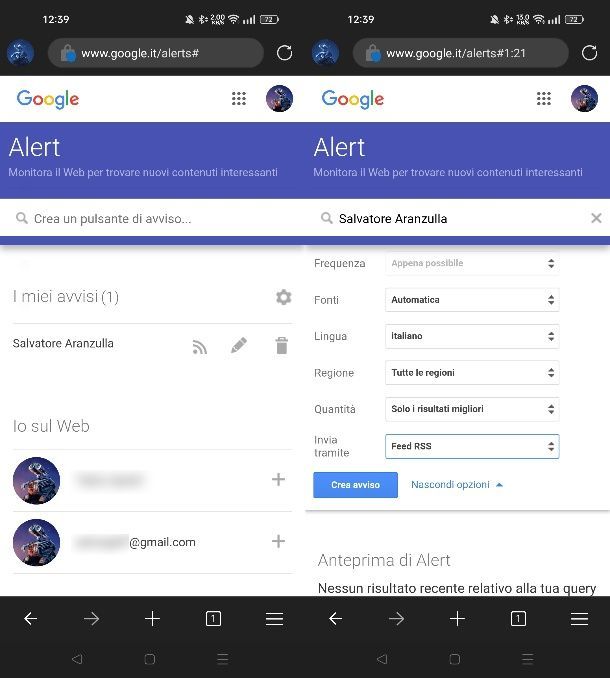Tap the blurred name profile thumbnail
610x678 pixels.
36,480
